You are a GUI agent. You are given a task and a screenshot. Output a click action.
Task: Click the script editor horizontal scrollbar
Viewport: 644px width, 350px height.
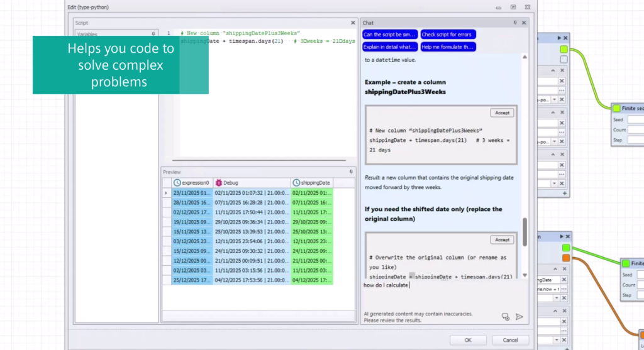[258, 160]
